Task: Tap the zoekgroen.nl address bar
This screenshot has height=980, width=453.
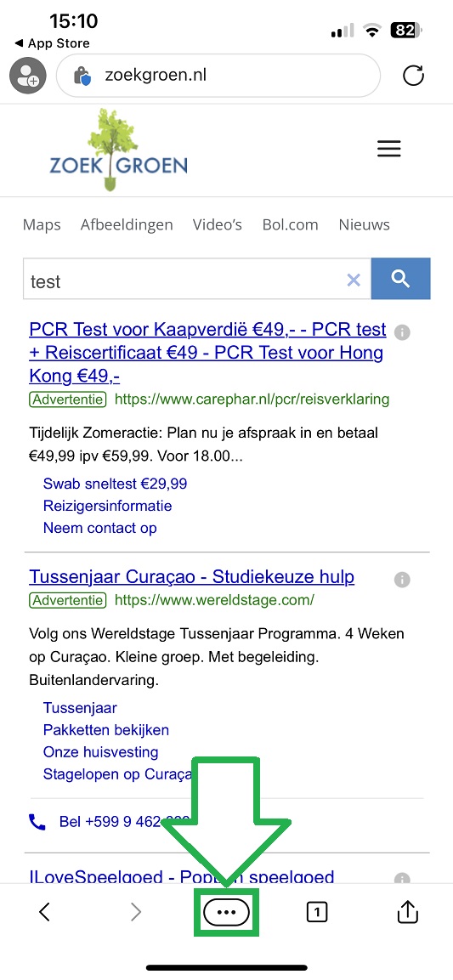Action: (218, 76)
